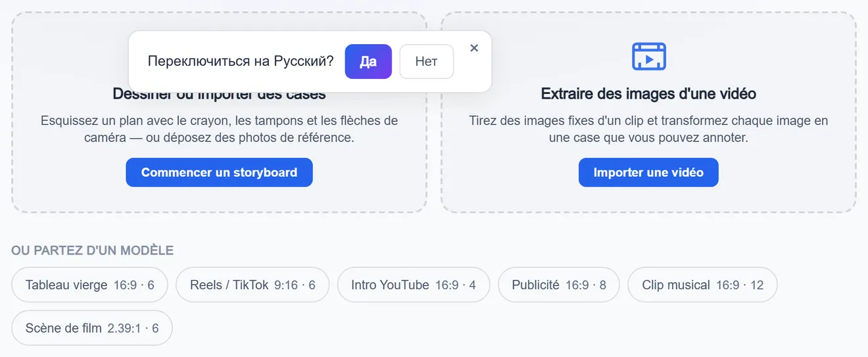Click the OU PARTEZ D'UN MODÈLE label
Image resolution: width=868 pixels, height=357 pixels.
tap(92, 250)
